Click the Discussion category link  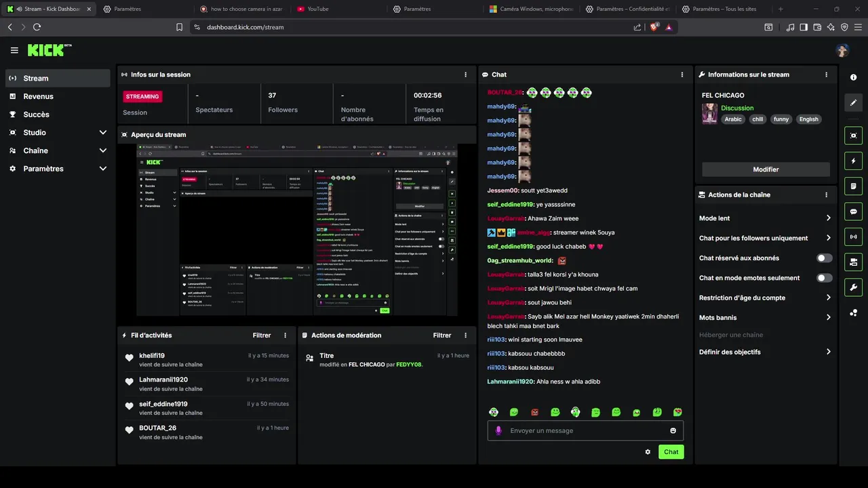(x=737, y=108)
